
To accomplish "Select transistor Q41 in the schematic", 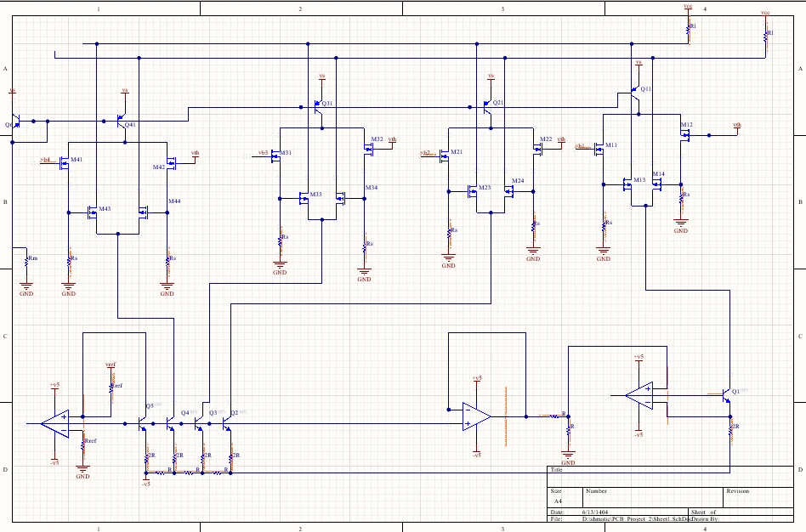I will pyautogui.click(x=121, y=121).
